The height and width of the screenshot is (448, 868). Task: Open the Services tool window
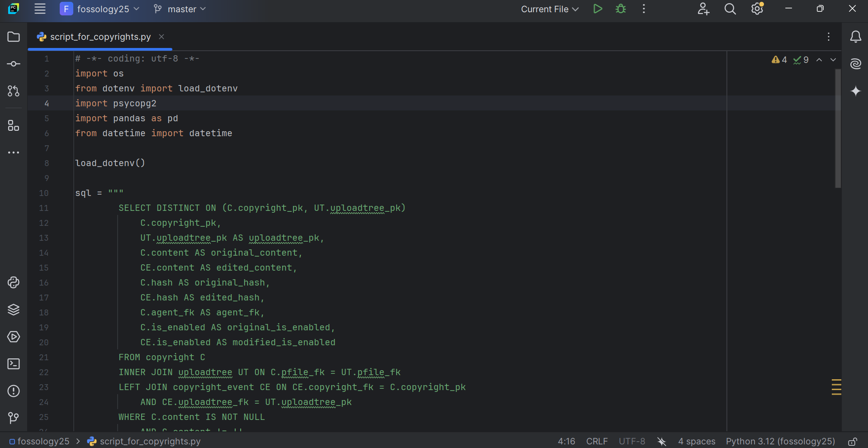pyautogui.click(x=14, y=337)
